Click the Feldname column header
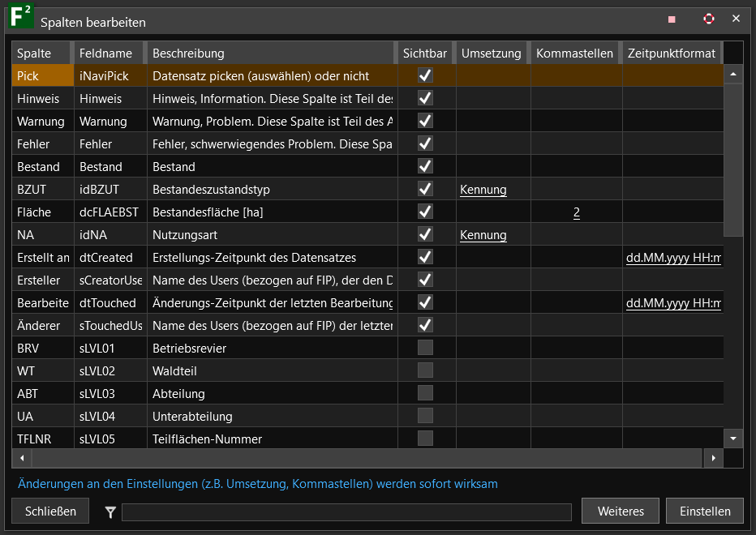Image resolution: width=756 pixels, height=535 pixels. [105, 53]
